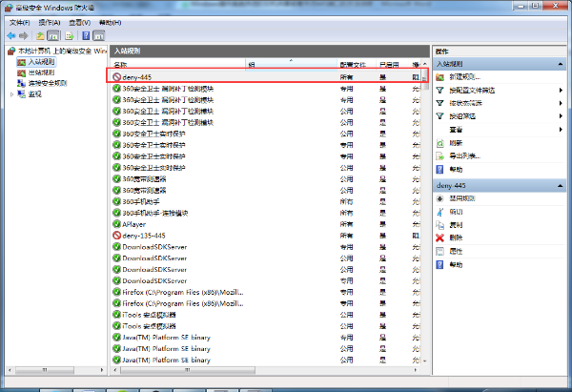This screenshot has width=572, height=392.
Task: Click the green check icon beside APlayer
Action: click(x=116, y=224)
